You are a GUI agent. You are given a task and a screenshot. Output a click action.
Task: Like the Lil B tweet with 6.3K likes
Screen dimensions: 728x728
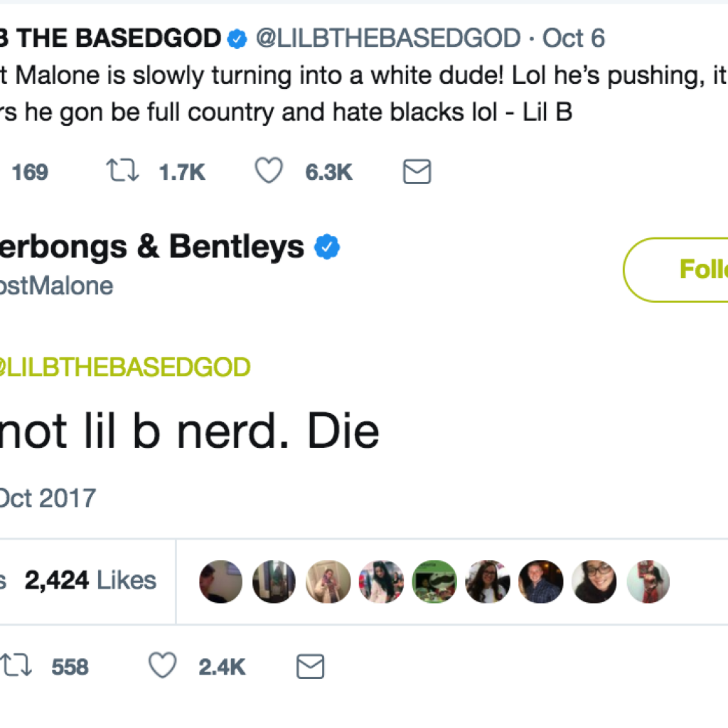pyautogui.click(x=269, y=172)
